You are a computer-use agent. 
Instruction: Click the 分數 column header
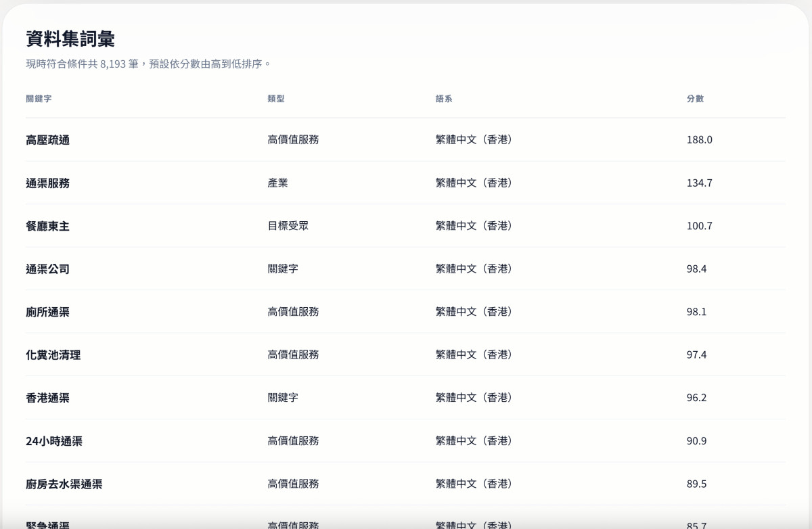(x=695, y=99)
